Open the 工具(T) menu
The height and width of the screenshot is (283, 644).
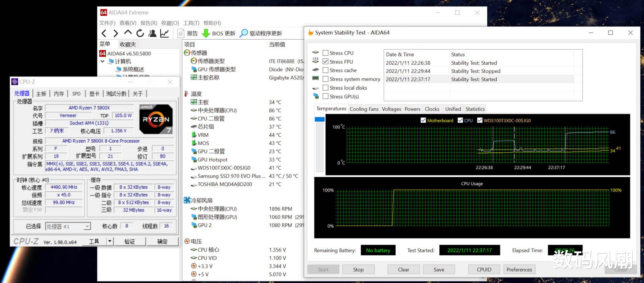click(191, 23)
